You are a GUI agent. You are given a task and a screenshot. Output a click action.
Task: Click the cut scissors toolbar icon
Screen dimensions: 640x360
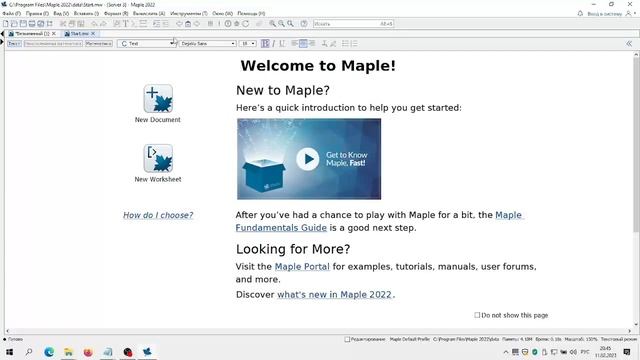point(63,24)
